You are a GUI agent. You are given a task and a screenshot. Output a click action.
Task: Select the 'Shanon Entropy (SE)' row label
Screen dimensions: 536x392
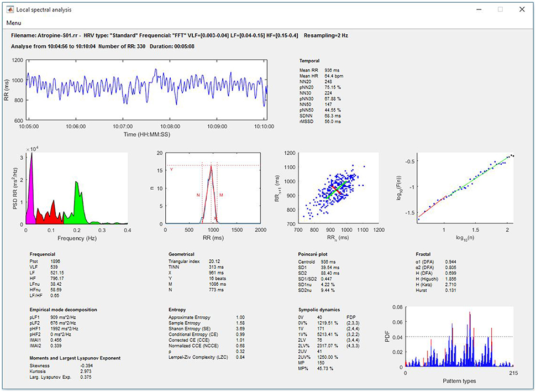[190, 329]
